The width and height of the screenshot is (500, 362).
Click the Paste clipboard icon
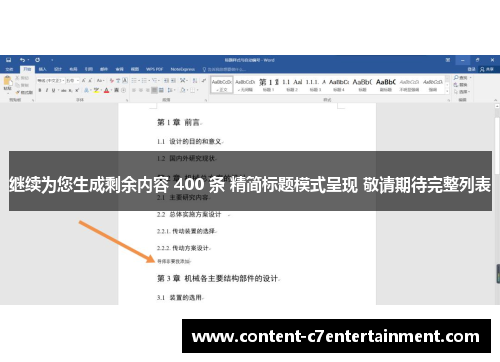(x=7, y=81)
